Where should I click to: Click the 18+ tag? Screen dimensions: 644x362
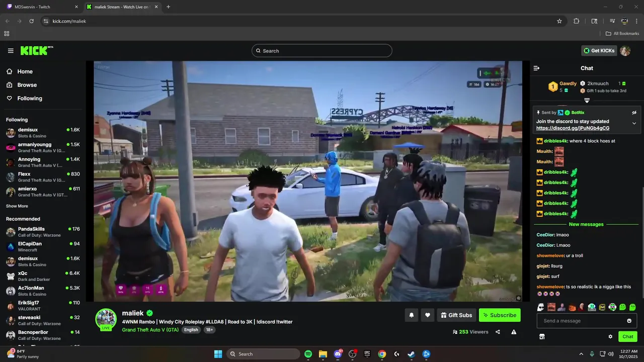click(x=209, y=330)
